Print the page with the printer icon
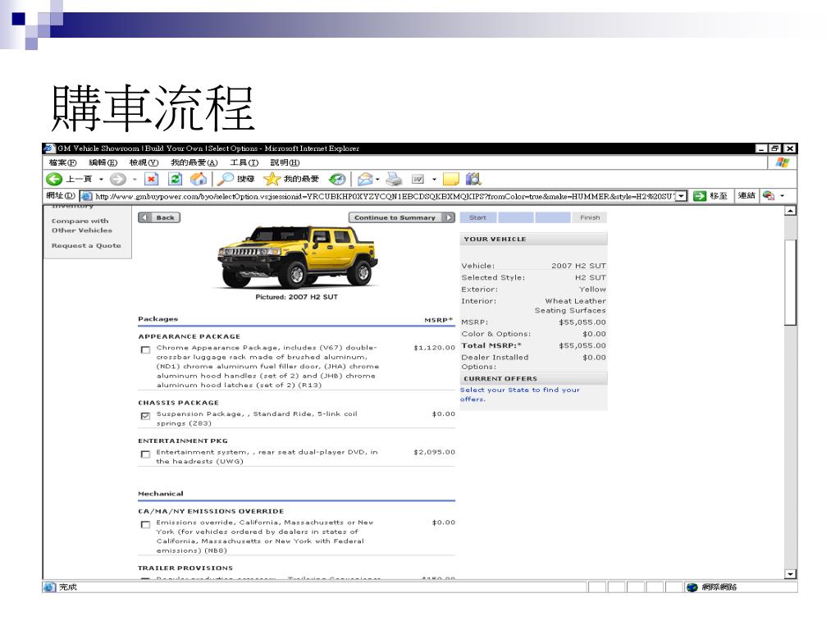 click(x=394, y=180)
